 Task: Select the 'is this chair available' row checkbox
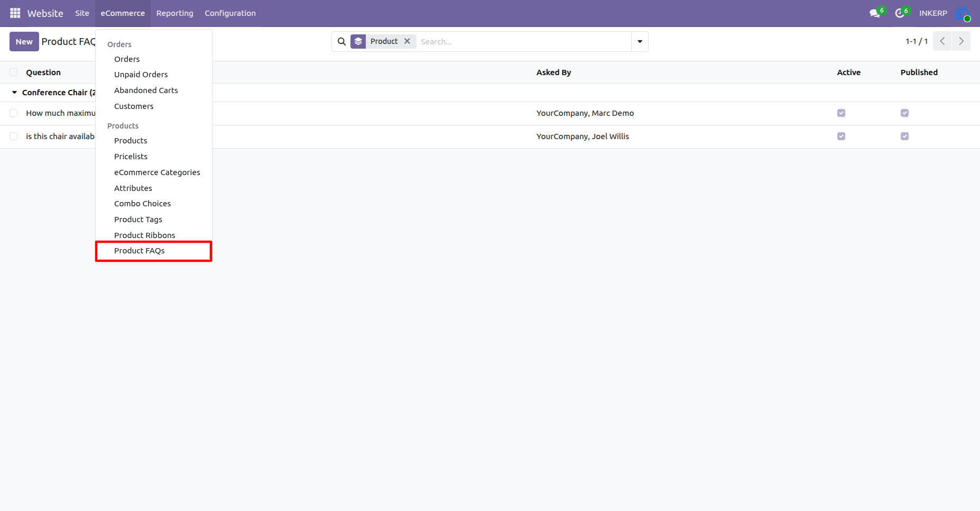[14, 136]
